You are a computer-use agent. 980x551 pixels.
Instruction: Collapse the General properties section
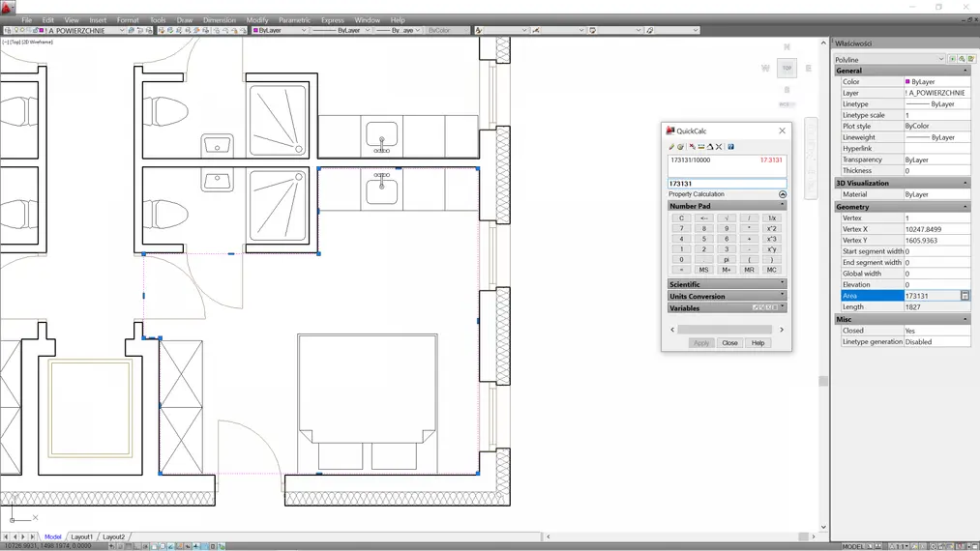(965, 71)
